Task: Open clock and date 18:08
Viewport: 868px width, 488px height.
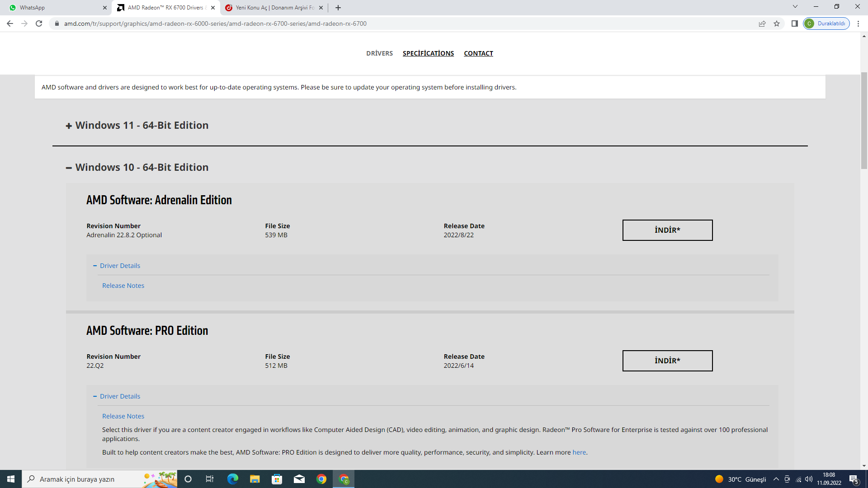Action: 829,479
